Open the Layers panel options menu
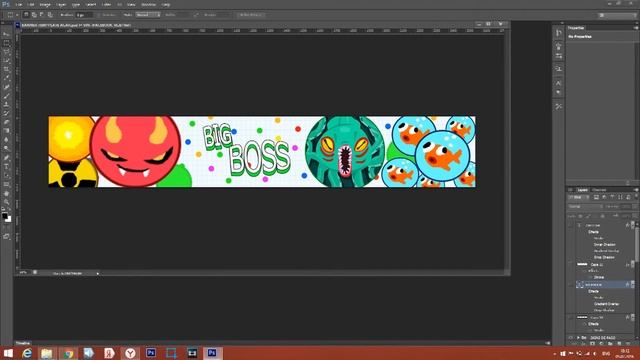The height and width of the screenshot is (360, 640). tap(636, 190)
